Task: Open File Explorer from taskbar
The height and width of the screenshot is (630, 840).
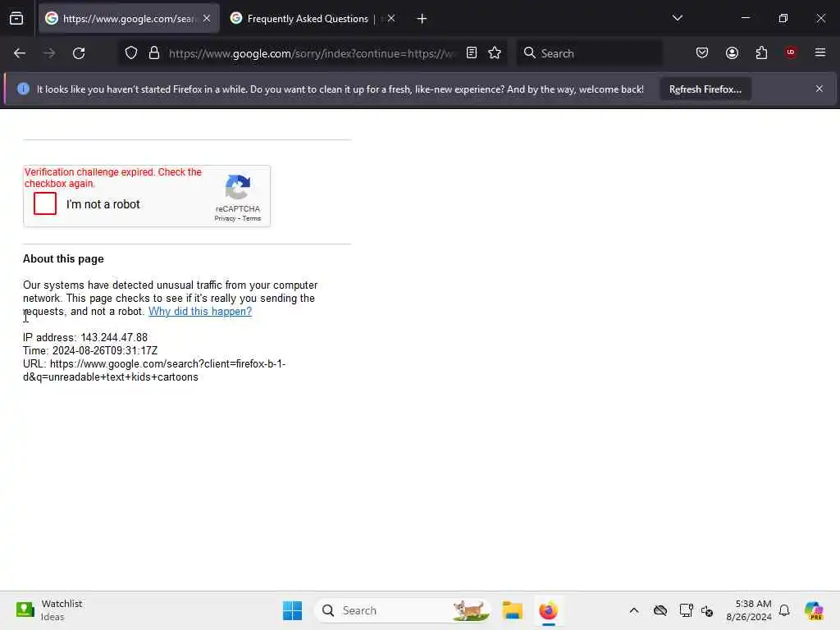Action: click(x=512, y=610)
